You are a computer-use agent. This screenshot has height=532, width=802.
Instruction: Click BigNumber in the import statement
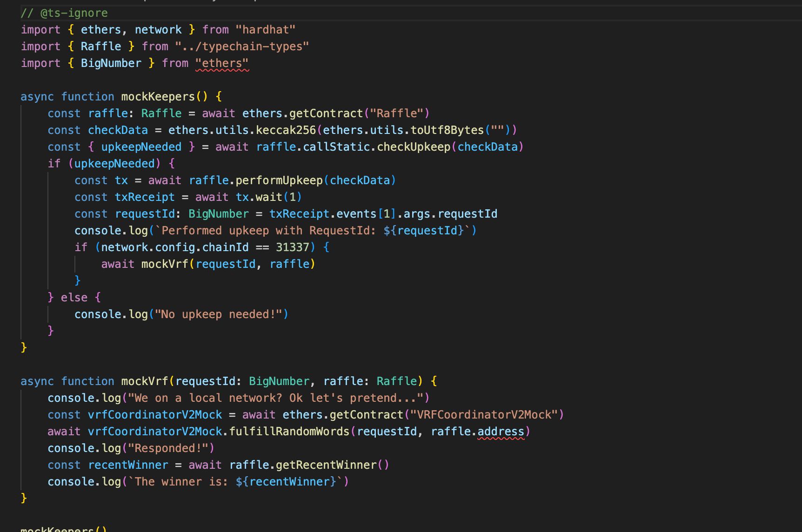pos(111,63)
